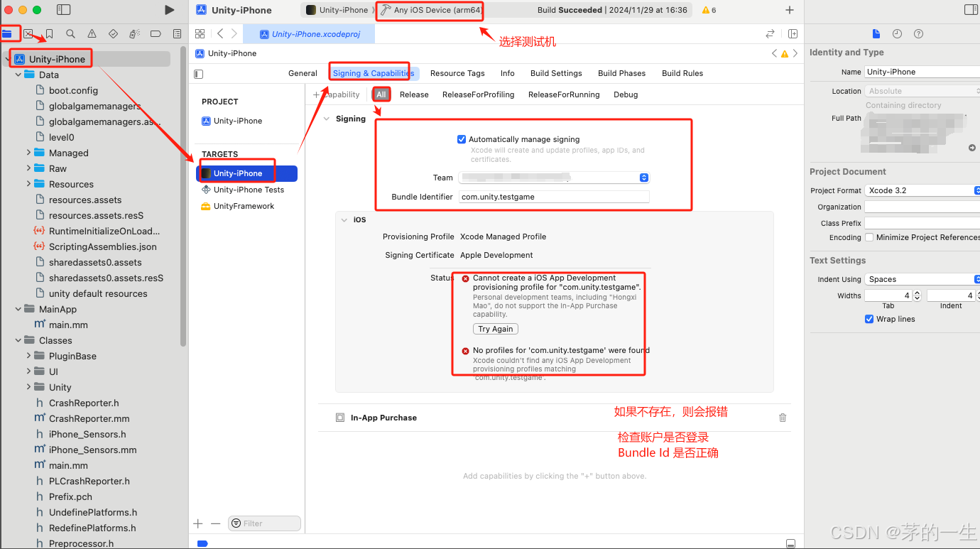Open the Location Absolute dropdown

pyautogui.click(x=922, y=91)
